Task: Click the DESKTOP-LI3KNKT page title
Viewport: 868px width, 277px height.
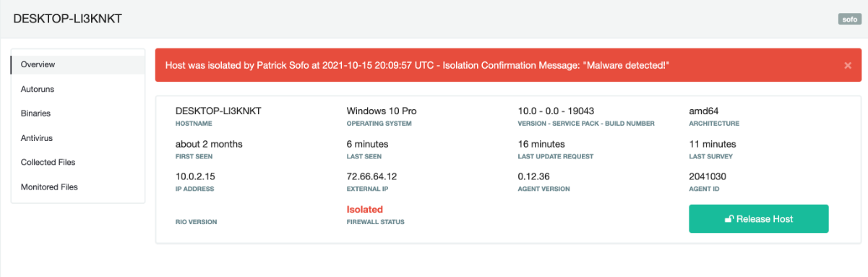Action: click(67, 19)
